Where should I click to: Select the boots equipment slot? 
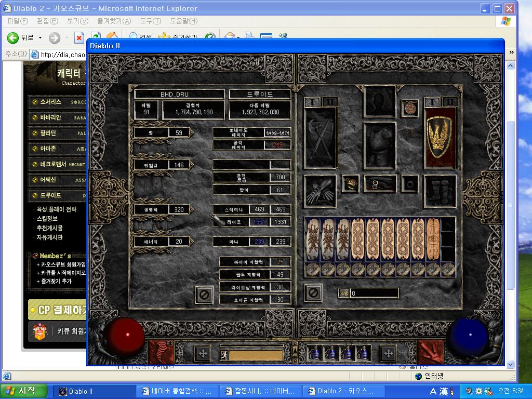point(440,191)
